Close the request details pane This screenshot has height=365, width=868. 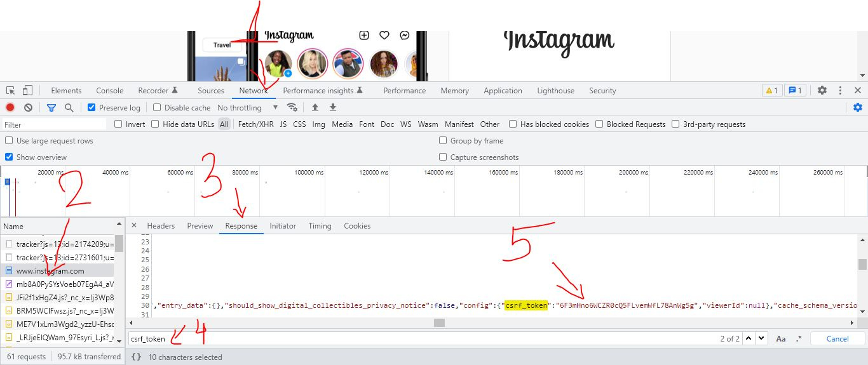coord(134,225)
